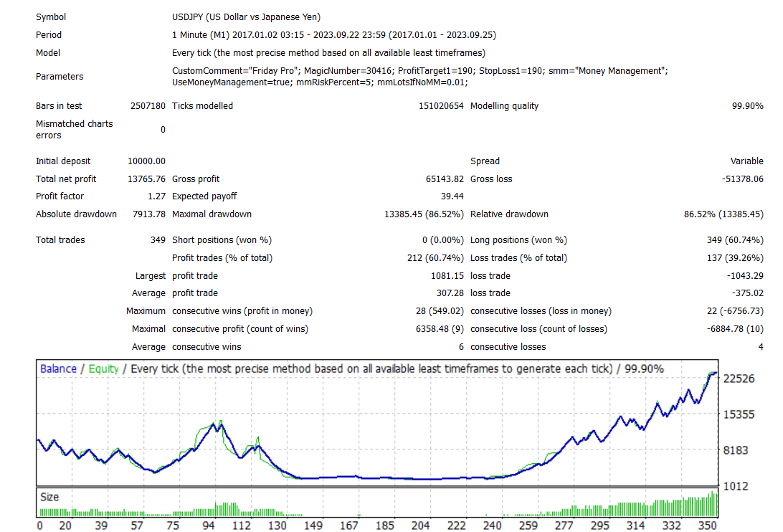Click Profit factor value 1.27

coord(156,196)
